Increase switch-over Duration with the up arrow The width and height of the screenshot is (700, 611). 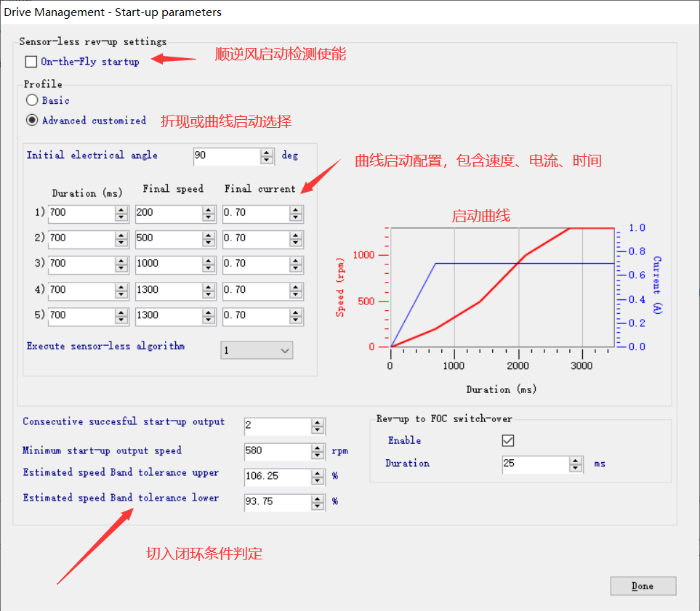[x=576, y=460]
